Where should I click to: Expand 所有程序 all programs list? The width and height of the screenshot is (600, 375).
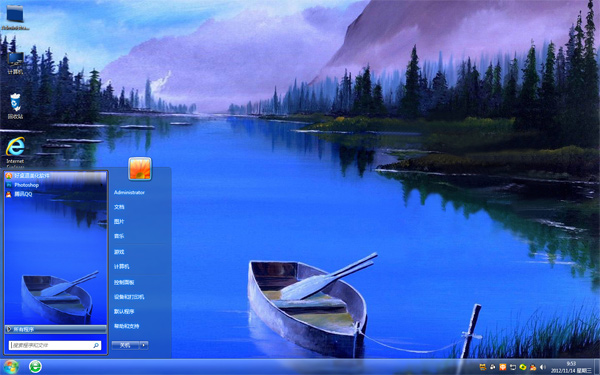coord(56,329)
